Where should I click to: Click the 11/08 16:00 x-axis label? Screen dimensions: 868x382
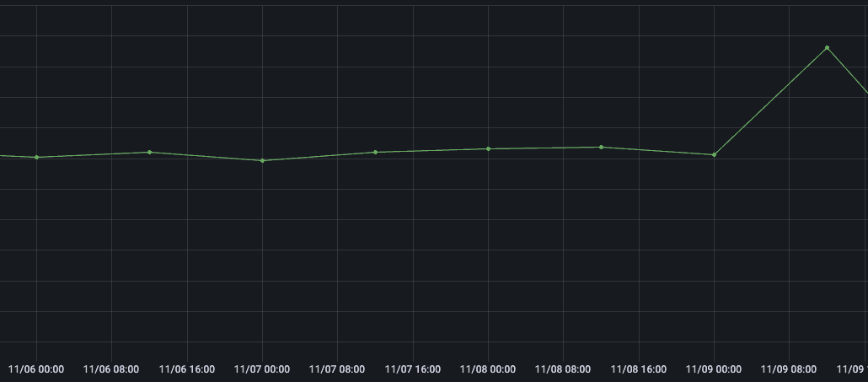click(x=639, y=369)
